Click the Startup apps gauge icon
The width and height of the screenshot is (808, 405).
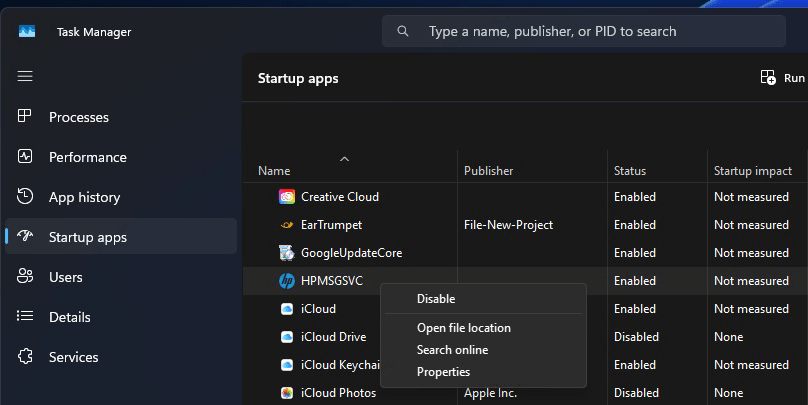click(x=25, y=236)
